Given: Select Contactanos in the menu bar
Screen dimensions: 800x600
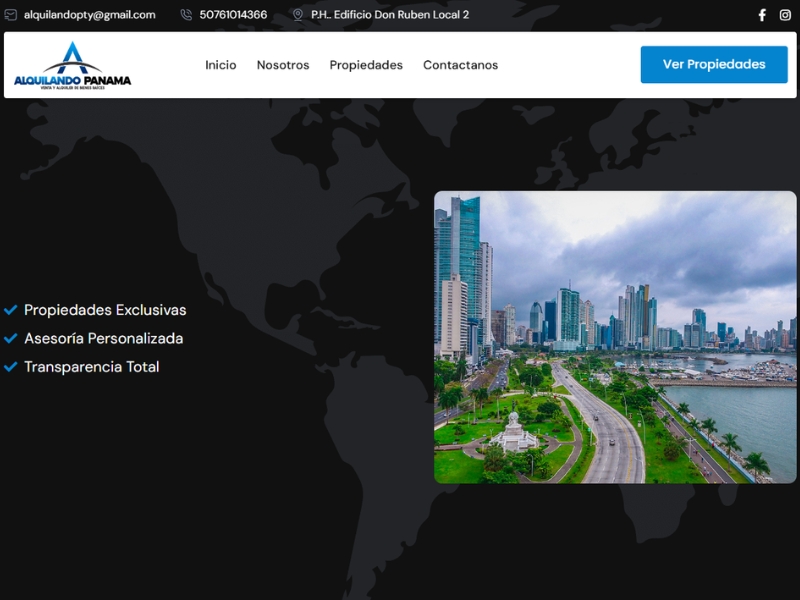Looking at the screenshot, I should pyautogui.click(x=459, y=65).
